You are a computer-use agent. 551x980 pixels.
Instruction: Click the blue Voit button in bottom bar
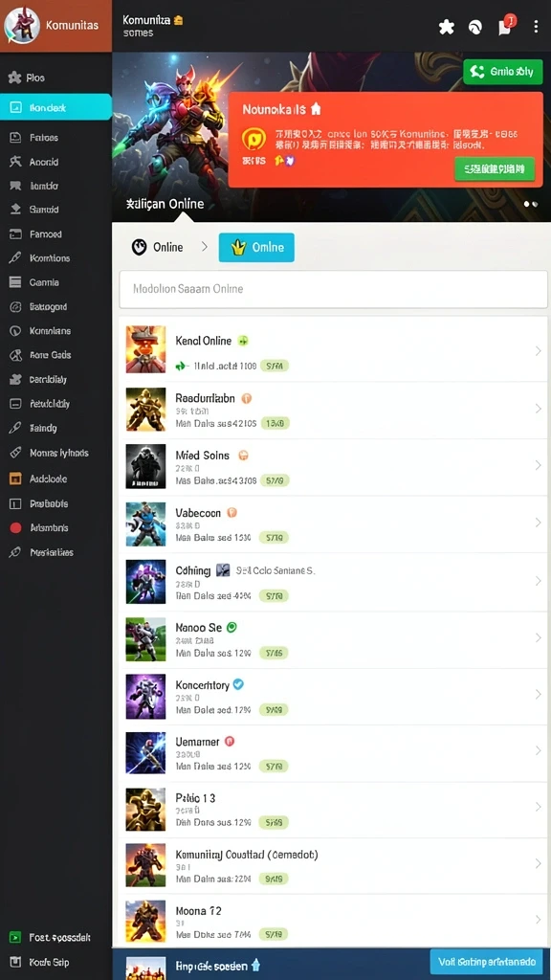[x=486, y=962]
